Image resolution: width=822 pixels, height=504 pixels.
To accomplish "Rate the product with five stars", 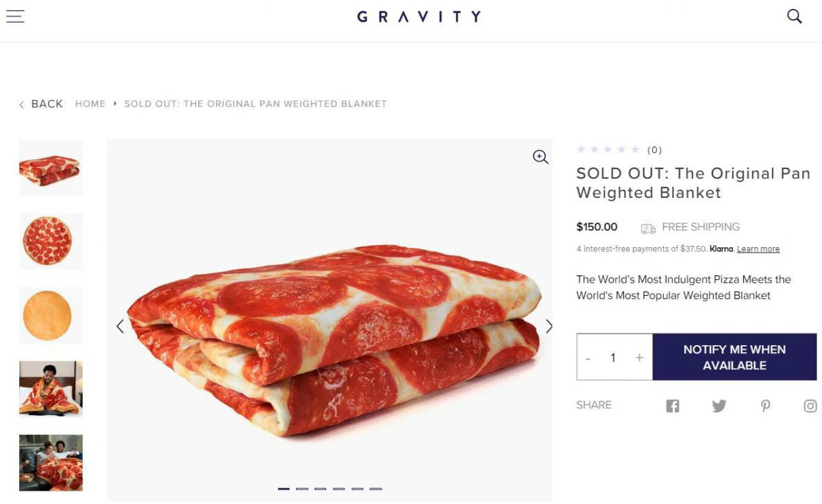I will tap(636, 149).
